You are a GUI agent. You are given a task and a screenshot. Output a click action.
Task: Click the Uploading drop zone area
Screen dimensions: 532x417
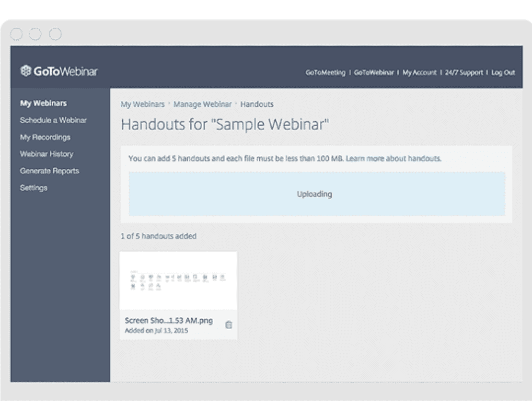[316, 194]
